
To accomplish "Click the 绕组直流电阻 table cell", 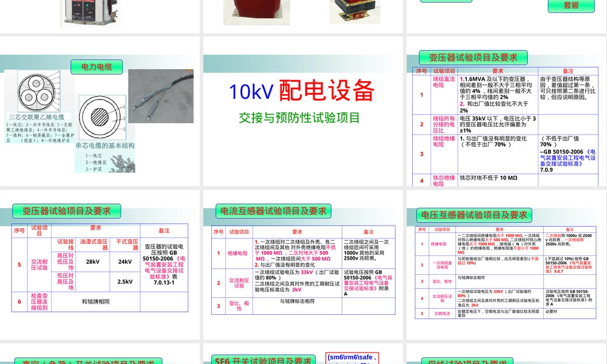I will coord(444,95).
